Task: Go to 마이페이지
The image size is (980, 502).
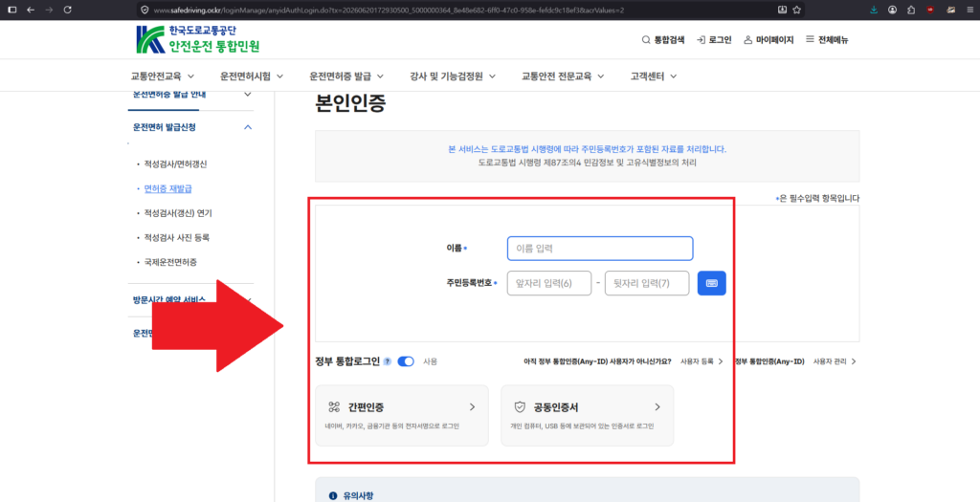Action: click(768, 40)
